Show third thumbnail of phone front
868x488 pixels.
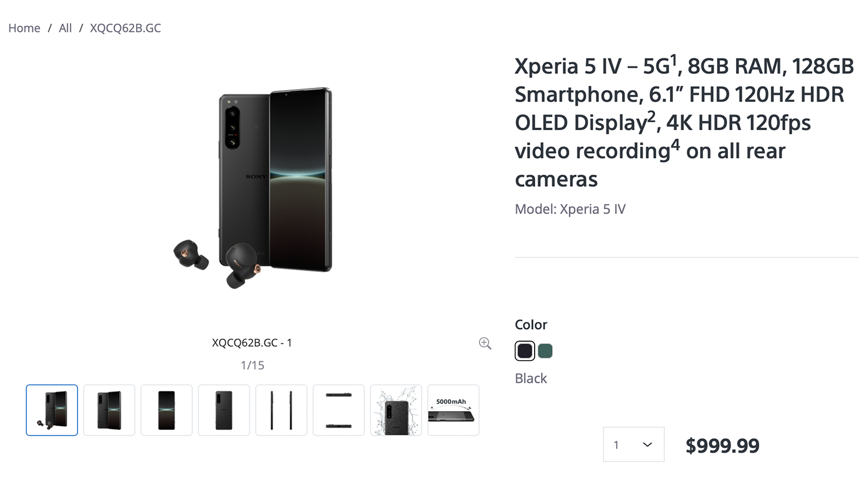tap(167, 410)
